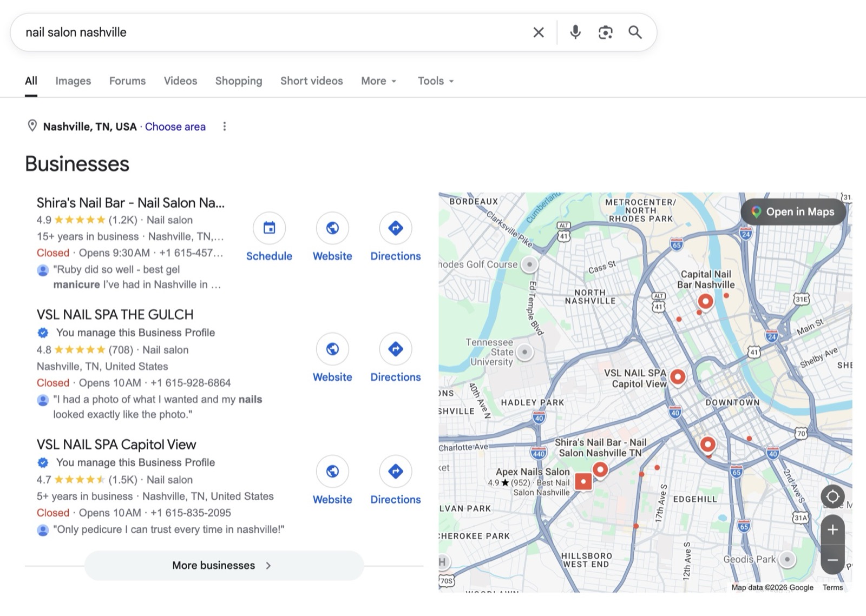Click the Geodis Park map marker
This screenshot has height=616, width=866.
tap(788, 559)
